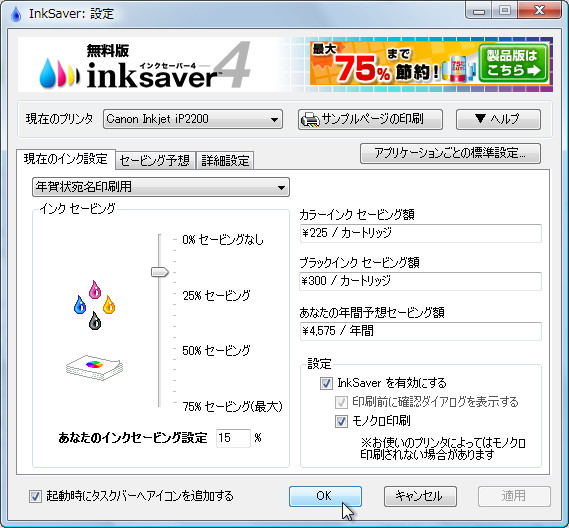Click the 適用 button
Image resolution: width=569 pixels, height=528 pixels.
tap(514, 496)
